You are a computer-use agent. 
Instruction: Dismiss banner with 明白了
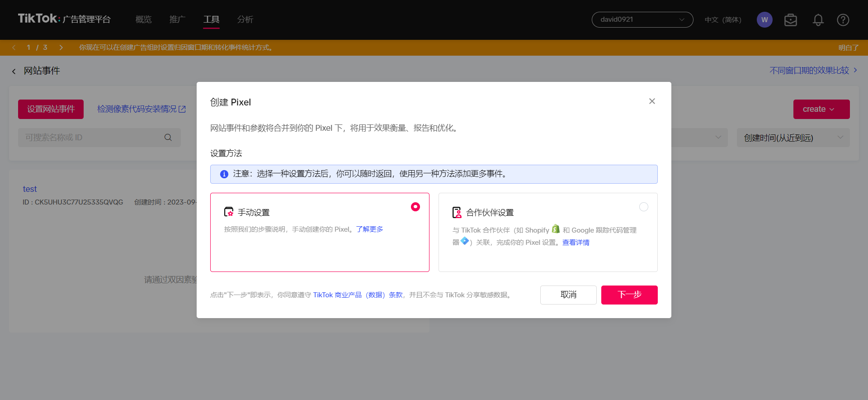849,48
